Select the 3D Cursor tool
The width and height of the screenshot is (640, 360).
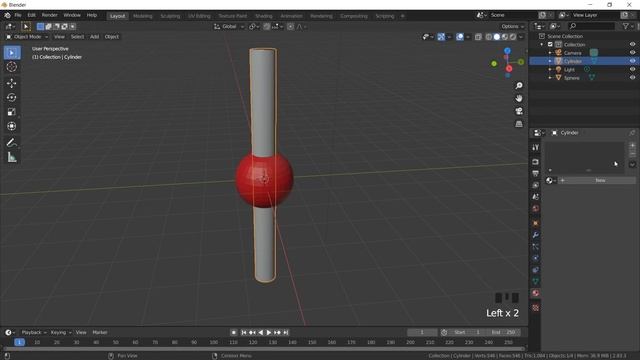point(12,67)
